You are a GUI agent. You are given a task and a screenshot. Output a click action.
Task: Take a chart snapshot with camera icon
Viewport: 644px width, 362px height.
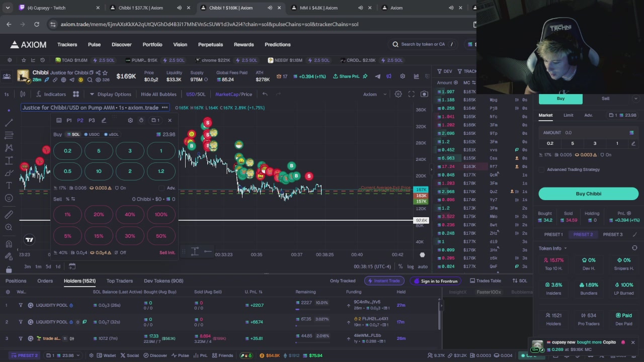point(424,94)
